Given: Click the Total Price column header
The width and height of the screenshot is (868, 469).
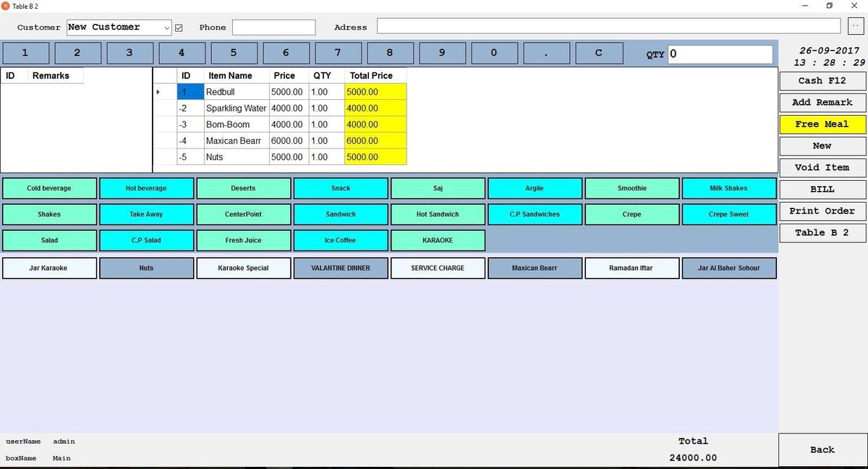Looking at the screenshot, I should (x=375, y=75).
